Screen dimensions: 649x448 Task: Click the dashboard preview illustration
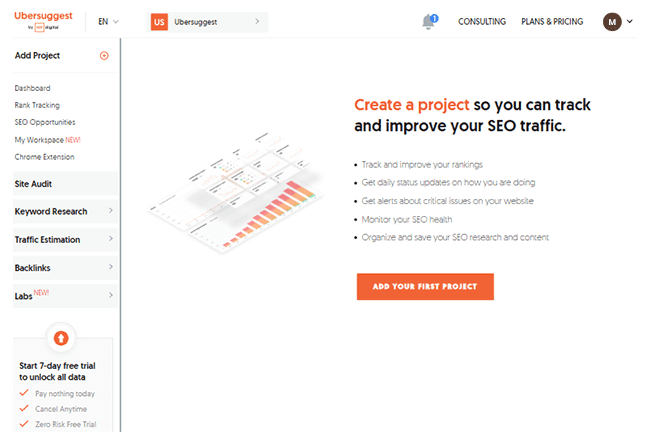pyautogui.click(x=234, y=192)
